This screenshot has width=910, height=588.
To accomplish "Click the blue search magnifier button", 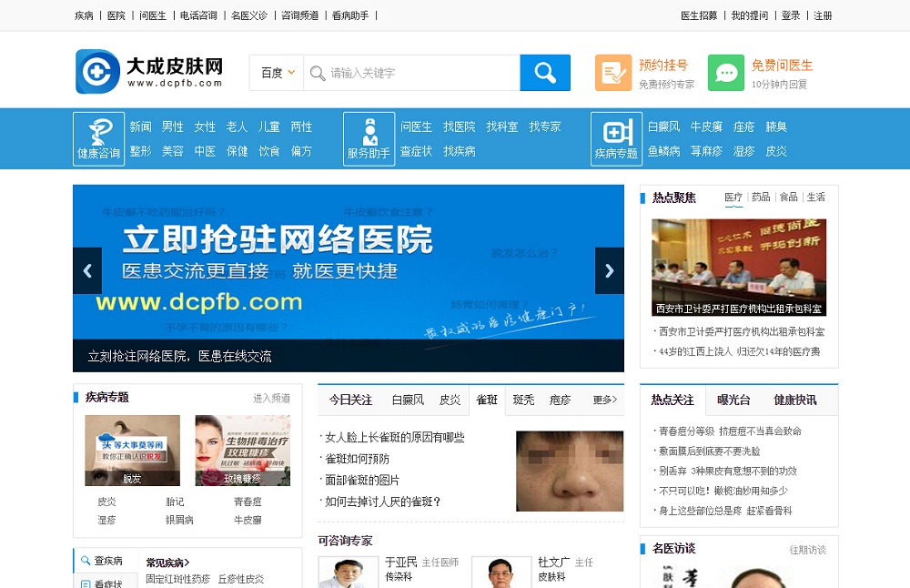I will 545,73.
